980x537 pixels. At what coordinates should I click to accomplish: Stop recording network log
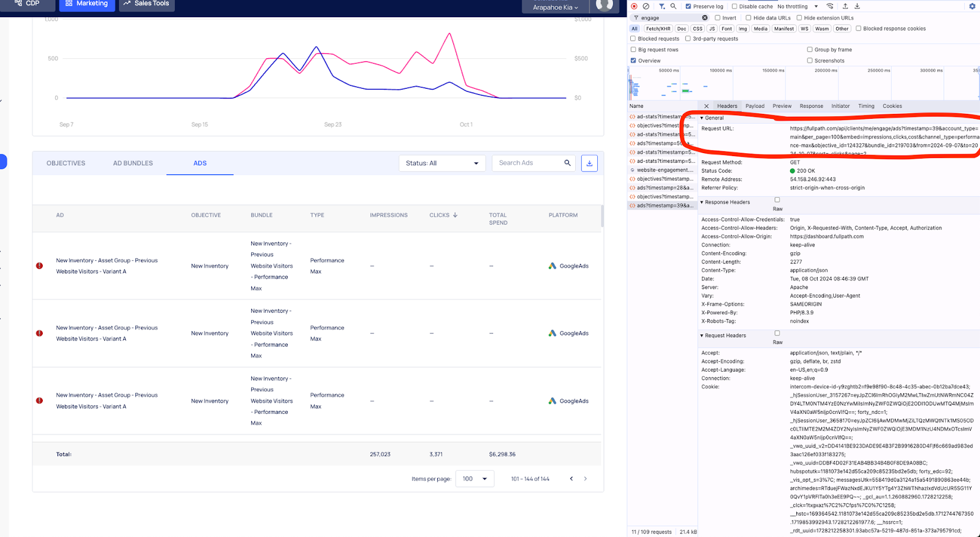(634, 6)
